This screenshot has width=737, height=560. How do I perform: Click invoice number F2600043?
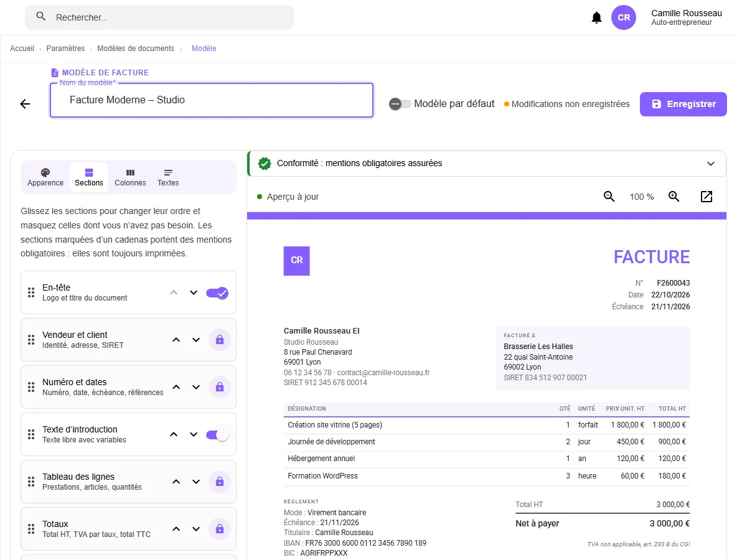point(673,283)
